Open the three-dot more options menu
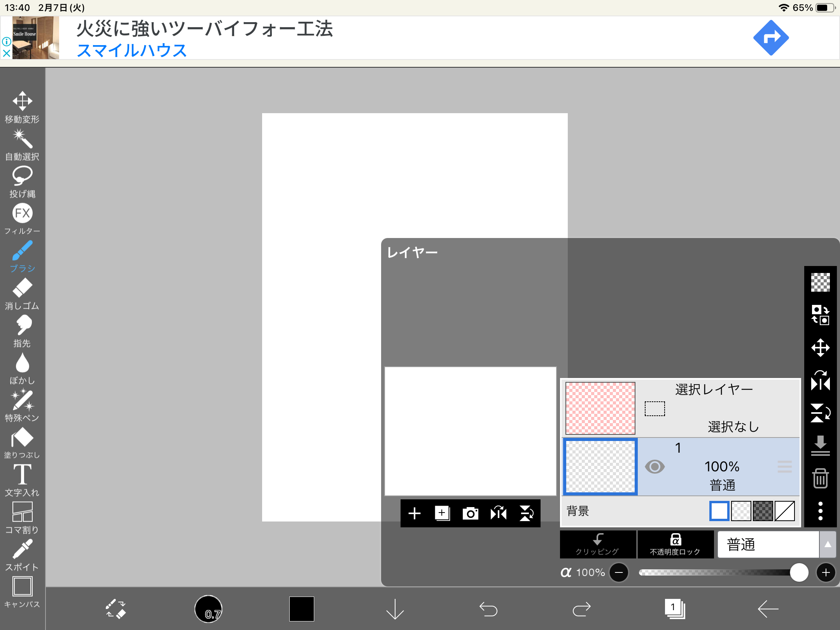The image size is (840, 630). click(x=820, y=511)
